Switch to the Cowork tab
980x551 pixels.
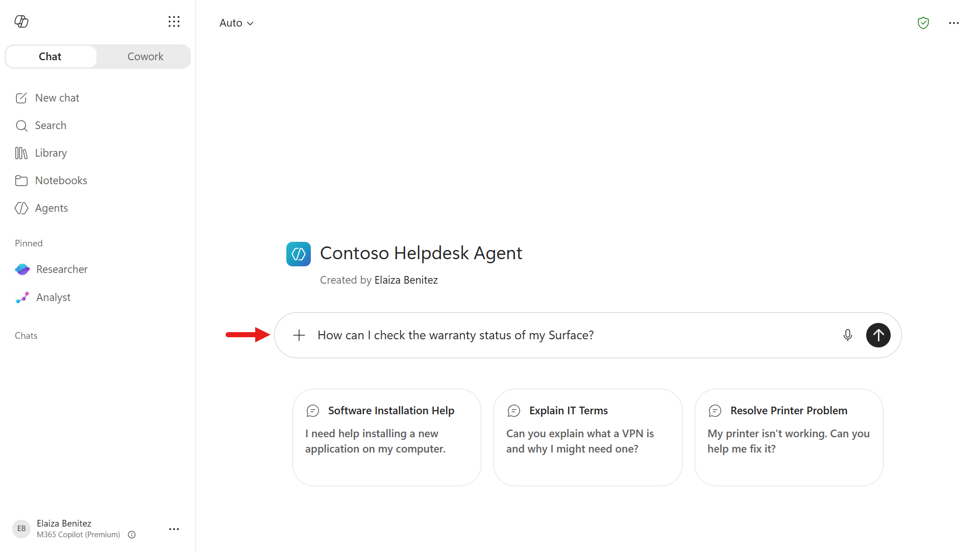pos(145,57)
